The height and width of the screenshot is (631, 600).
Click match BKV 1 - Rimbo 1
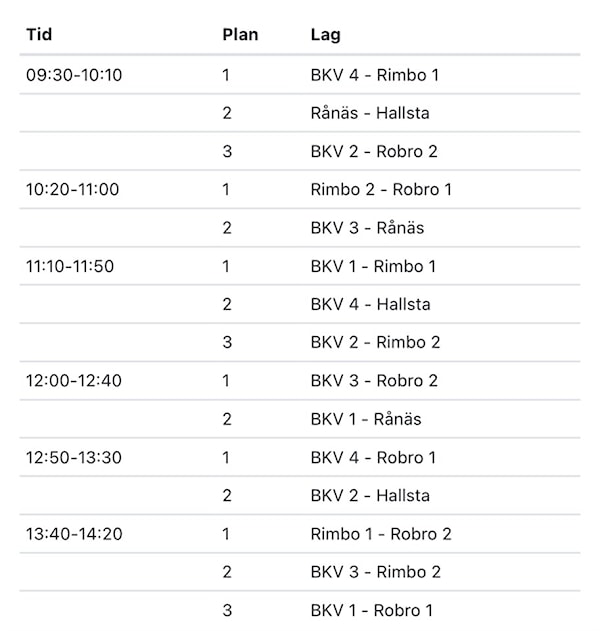pos(373,266)
